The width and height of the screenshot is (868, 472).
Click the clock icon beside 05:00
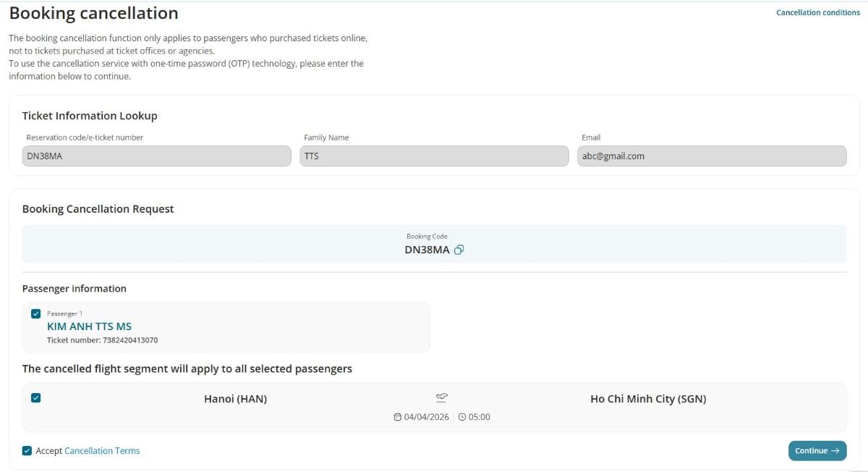462,417
